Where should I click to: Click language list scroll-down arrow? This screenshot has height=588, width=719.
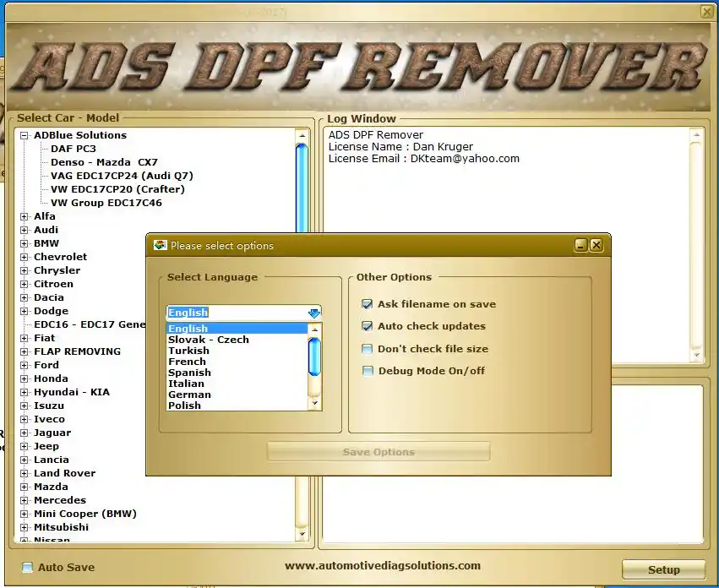coord(314,403)
